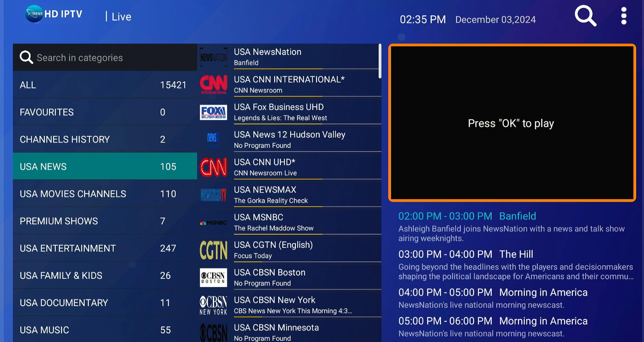Open the USA MUSIC category
Viewport: 644px width, 342px height.
click(x=105, y=330)
